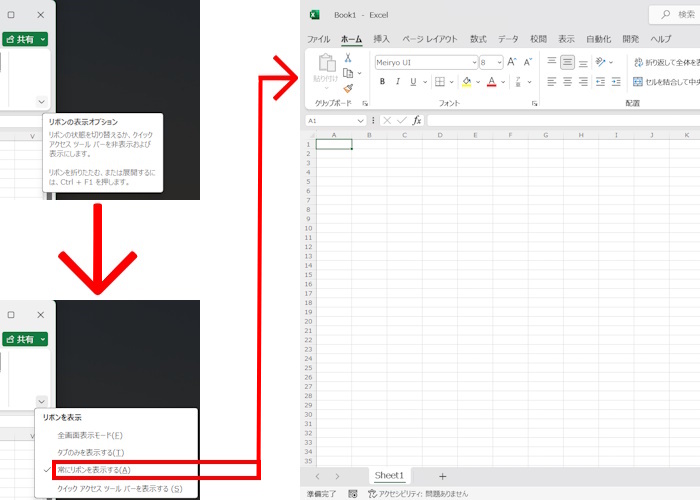Open the Meiryo UI font name dropdown
Screen dimensions: 700x500
coord(474,62)
